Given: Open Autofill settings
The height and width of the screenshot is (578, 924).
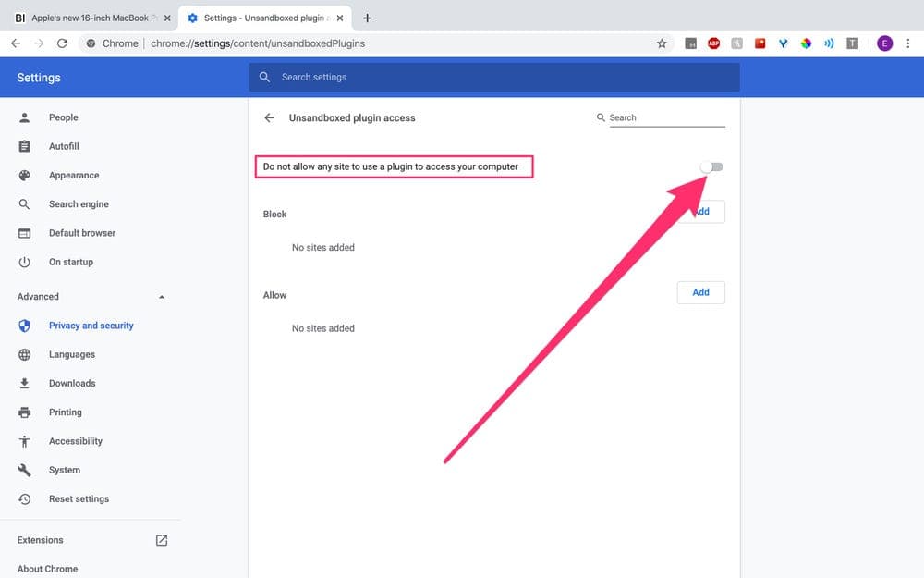Looking at the screenshot, I should point(64,146).
